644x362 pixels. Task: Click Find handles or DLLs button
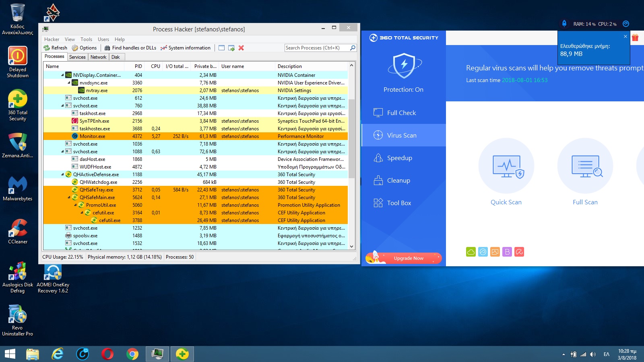130,48
